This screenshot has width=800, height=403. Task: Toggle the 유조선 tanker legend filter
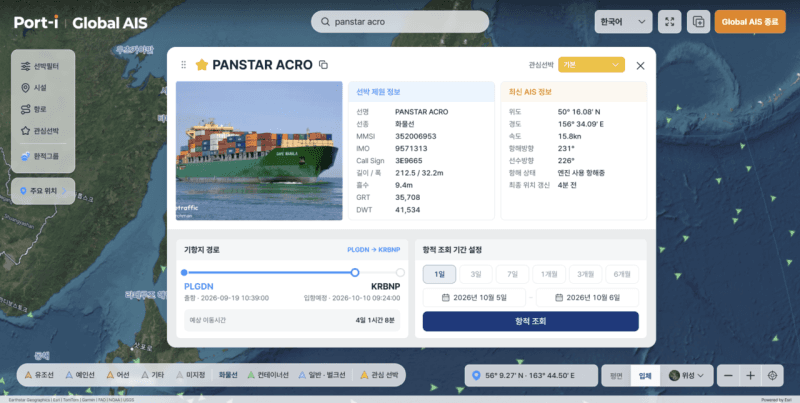click(39, 375)
